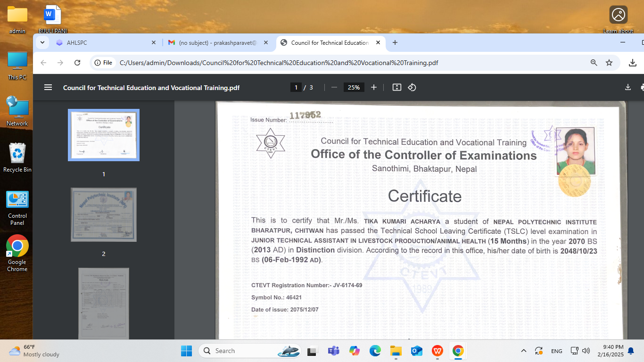Open notification center bell icon
The width and height of the screenshot is (644, 362).
pyautogui.click(x=631, y=351)
